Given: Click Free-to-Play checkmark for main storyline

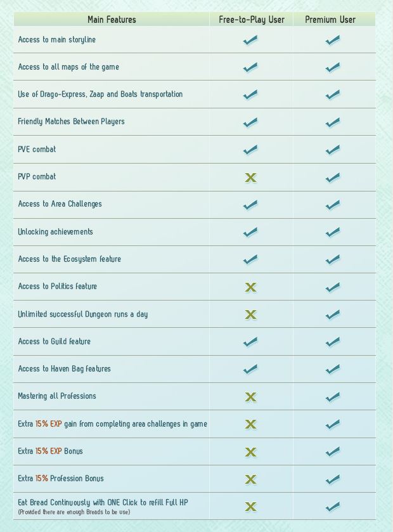Looking at the screenshot, I should [x=250, y=40].
